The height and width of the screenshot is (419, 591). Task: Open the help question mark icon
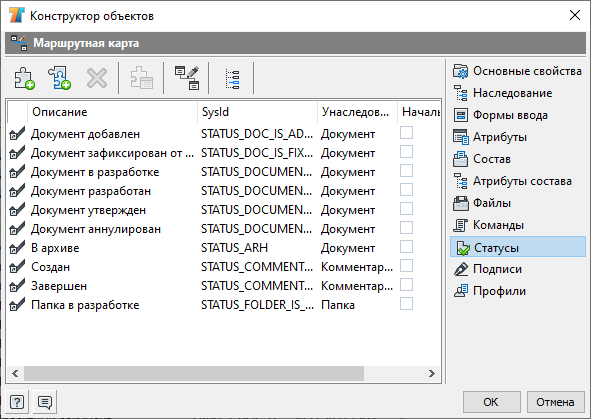(17, 402)
